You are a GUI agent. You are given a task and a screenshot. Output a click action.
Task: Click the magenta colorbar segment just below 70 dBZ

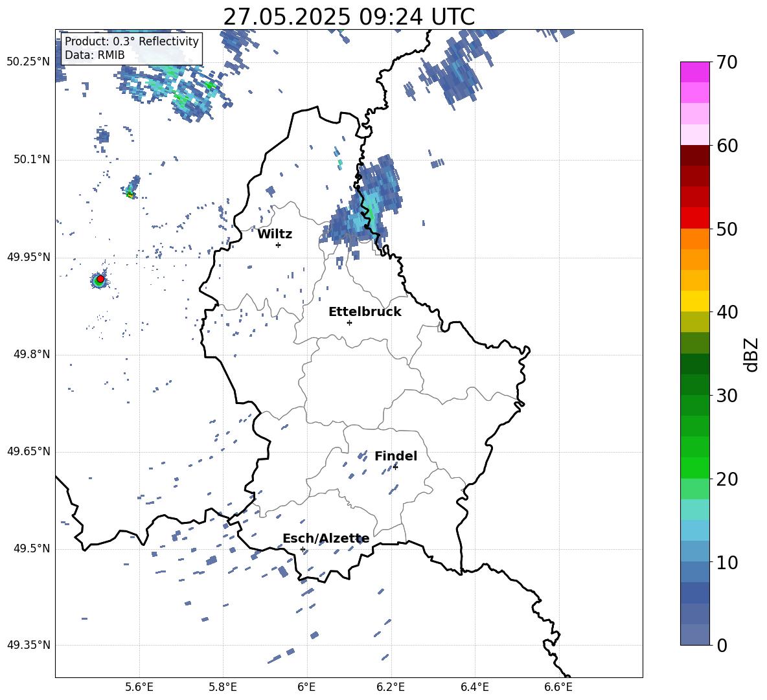[x=694, y=73]
